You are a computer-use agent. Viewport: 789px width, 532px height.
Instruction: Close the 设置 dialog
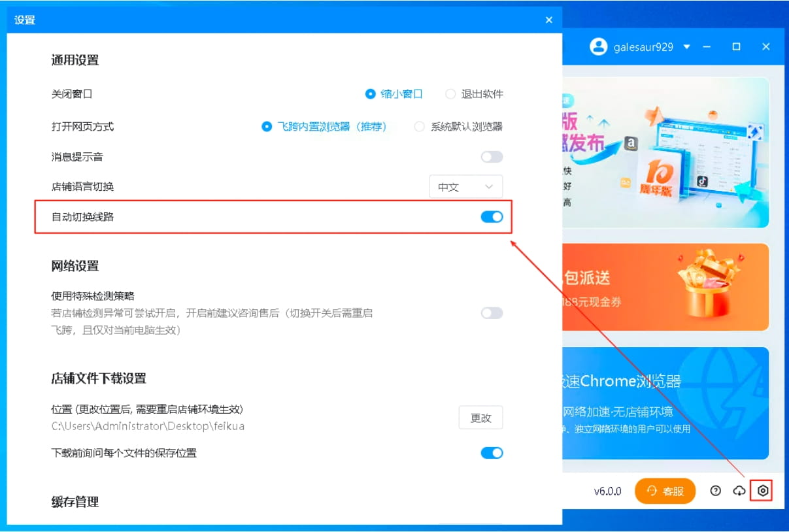[548, 19]
